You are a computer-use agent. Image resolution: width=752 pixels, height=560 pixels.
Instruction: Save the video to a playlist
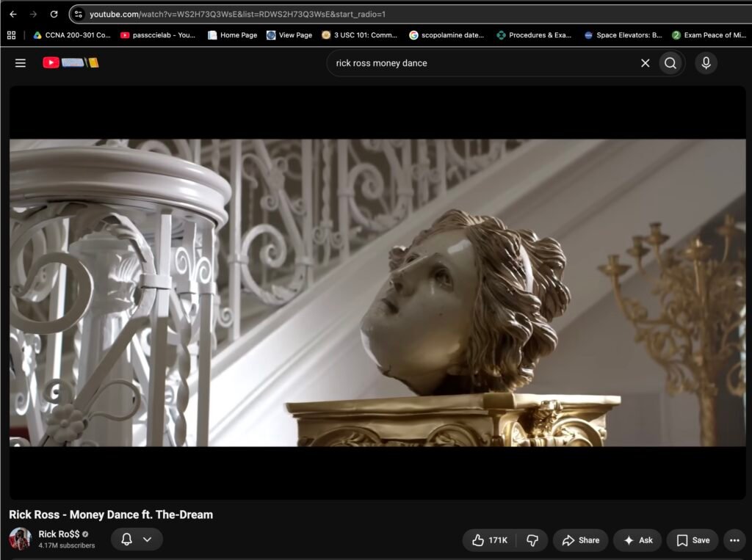coord(693,540)
